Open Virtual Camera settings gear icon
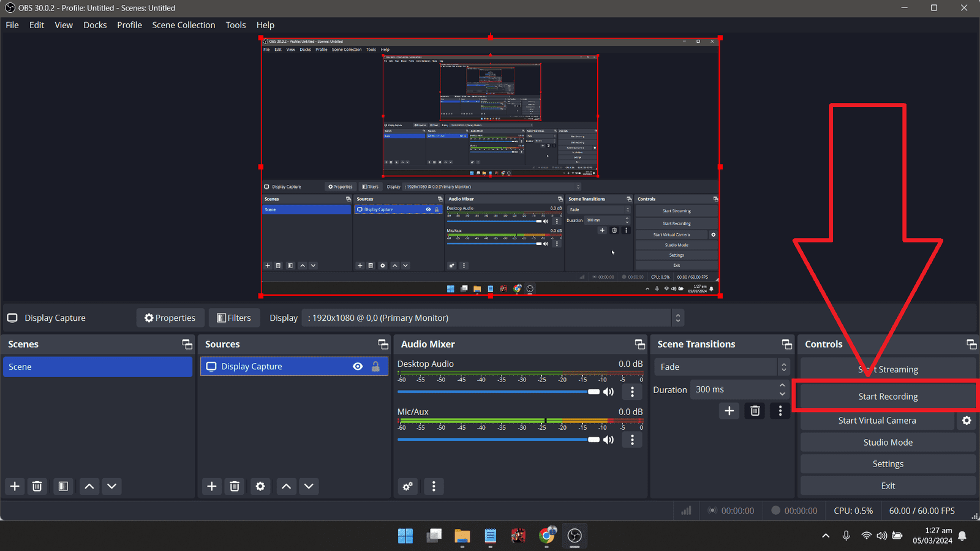Image resolution: width=980 pixels, height=551 pixels. click(967, 421)
